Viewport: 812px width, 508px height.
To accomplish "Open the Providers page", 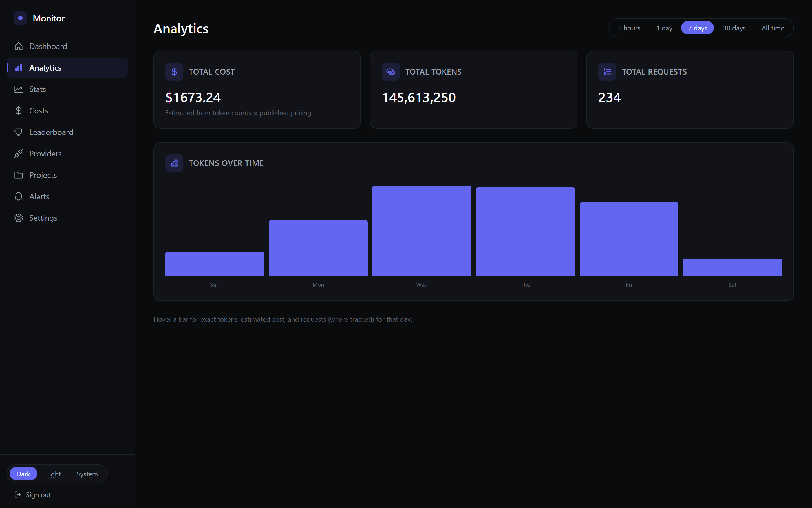I will [67, 154].
